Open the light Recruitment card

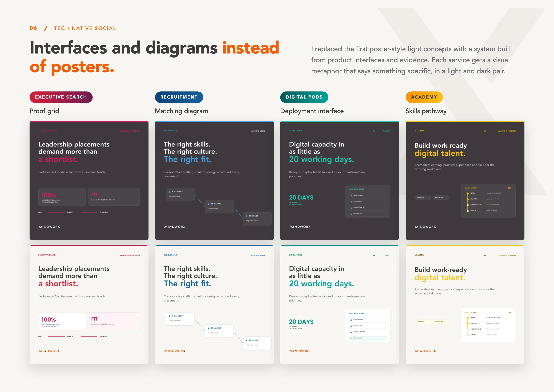coord(214,305)
